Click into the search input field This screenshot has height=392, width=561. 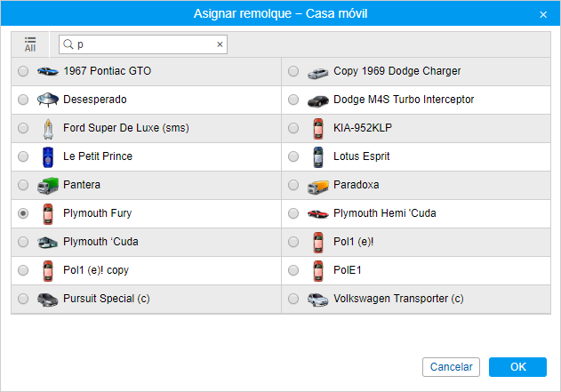(142, 44)
